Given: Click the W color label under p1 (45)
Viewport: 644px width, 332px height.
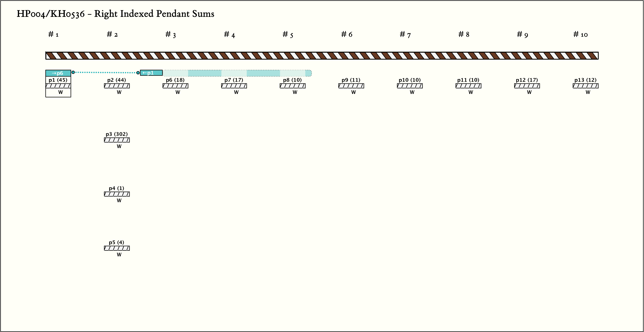Looking at the screenshot, I should (60, 92).
